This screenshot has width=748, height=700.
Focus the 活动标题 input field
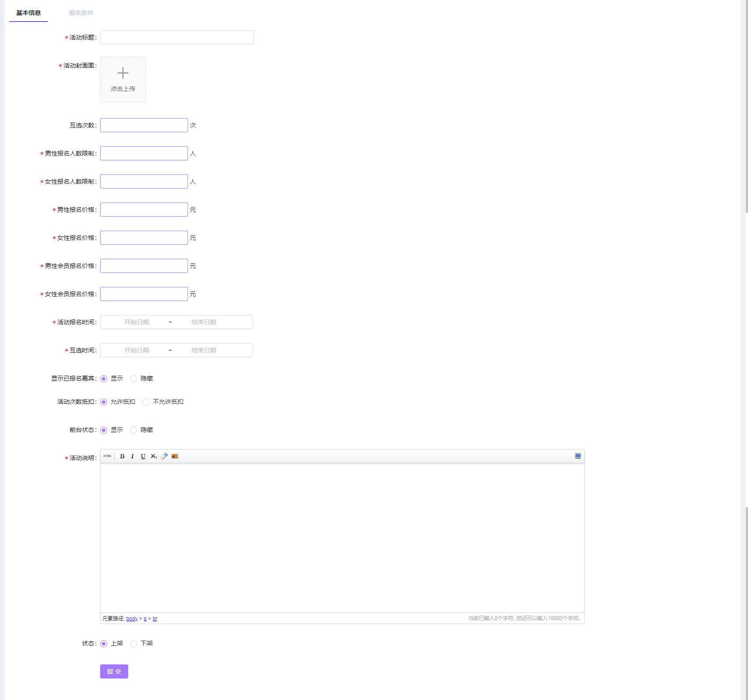coord(177,37)
